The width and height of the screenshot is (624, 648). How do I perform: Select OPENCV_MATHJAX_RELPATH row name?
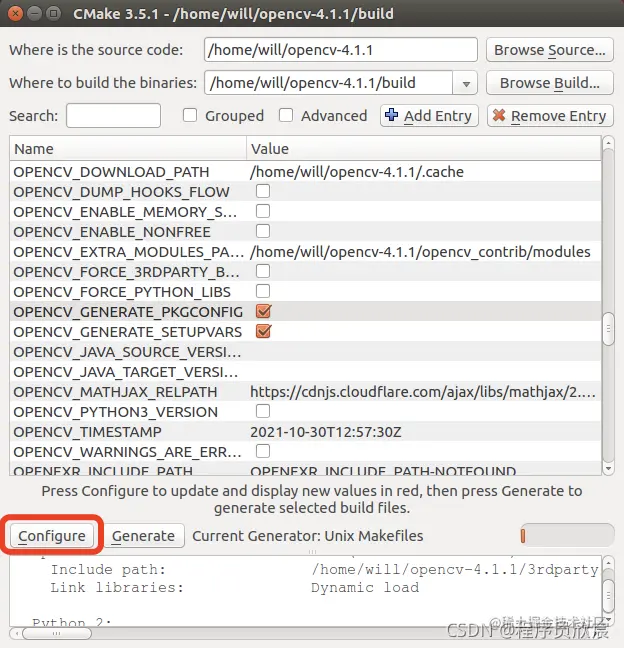pos(115,392)
